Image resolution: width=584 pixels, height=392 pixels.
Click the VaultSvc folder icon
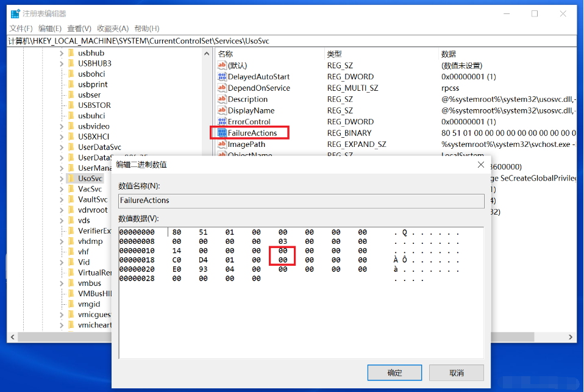[x=71, y=199]
